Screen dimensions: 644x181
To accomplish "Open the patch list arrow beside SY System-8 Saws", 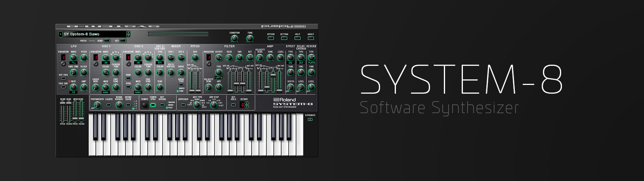I will pos(60,34).
